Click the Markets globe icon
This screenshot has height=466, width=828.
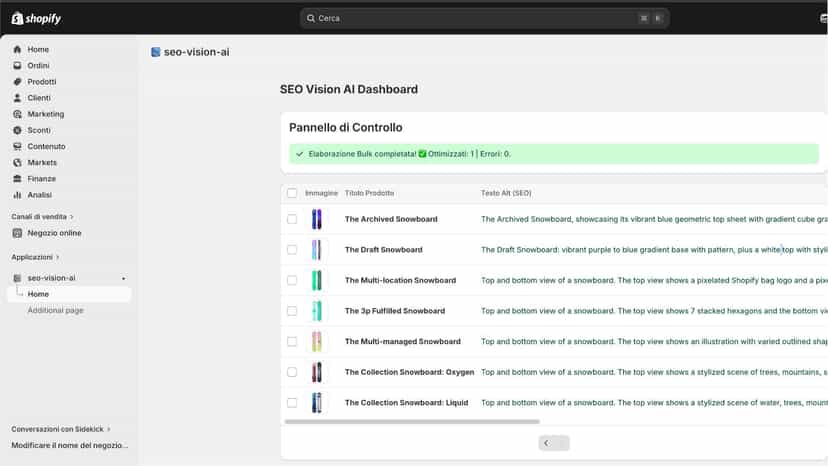point(17,163)
